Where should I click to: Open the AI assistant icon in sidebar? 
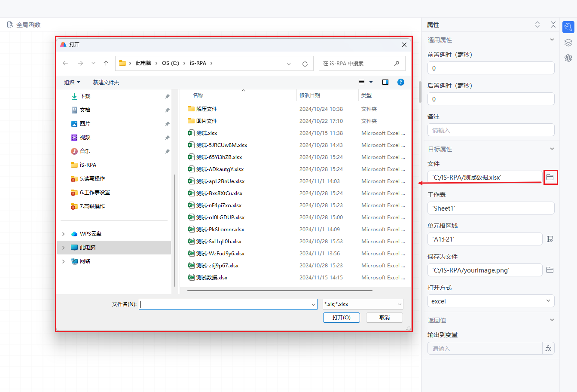click(568, 58)
